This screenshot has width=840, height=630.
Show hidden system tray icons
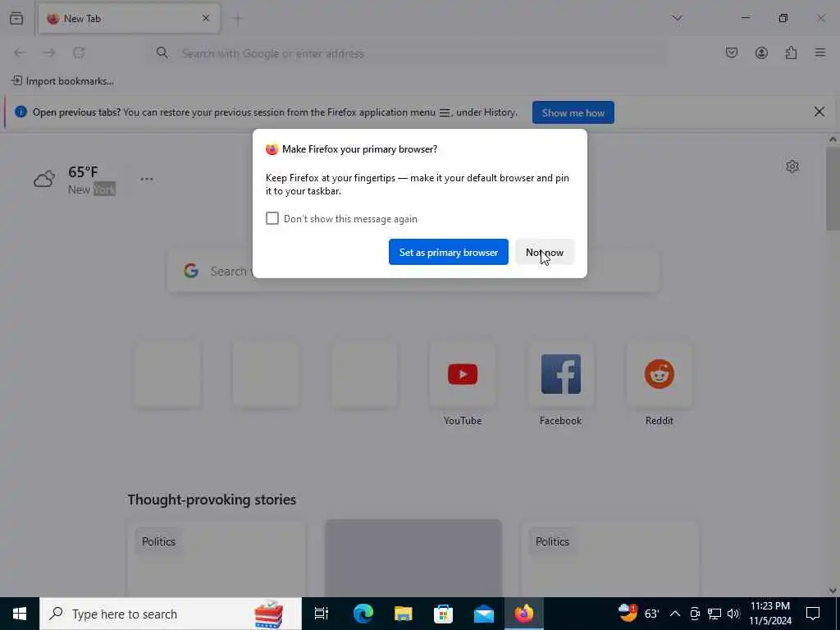(675, 614)
